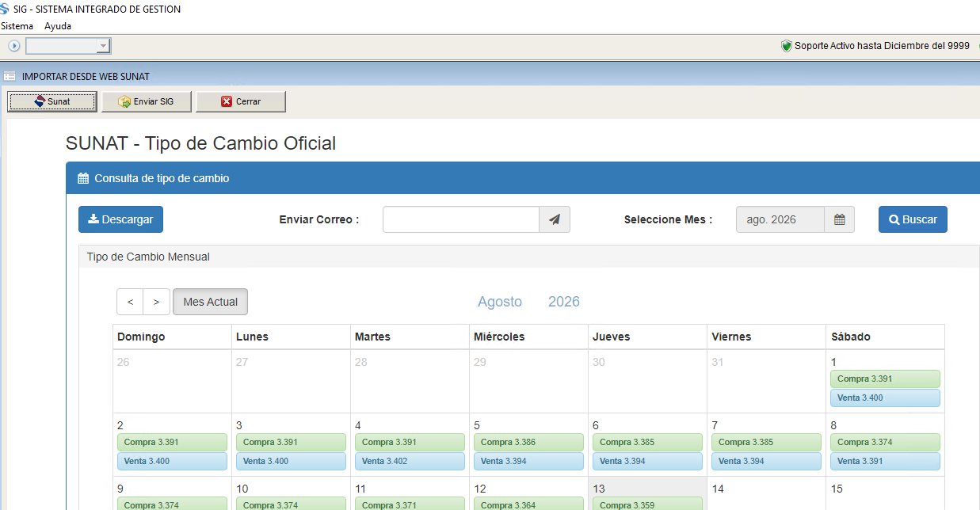Go to next month with > button

[157, 302]
